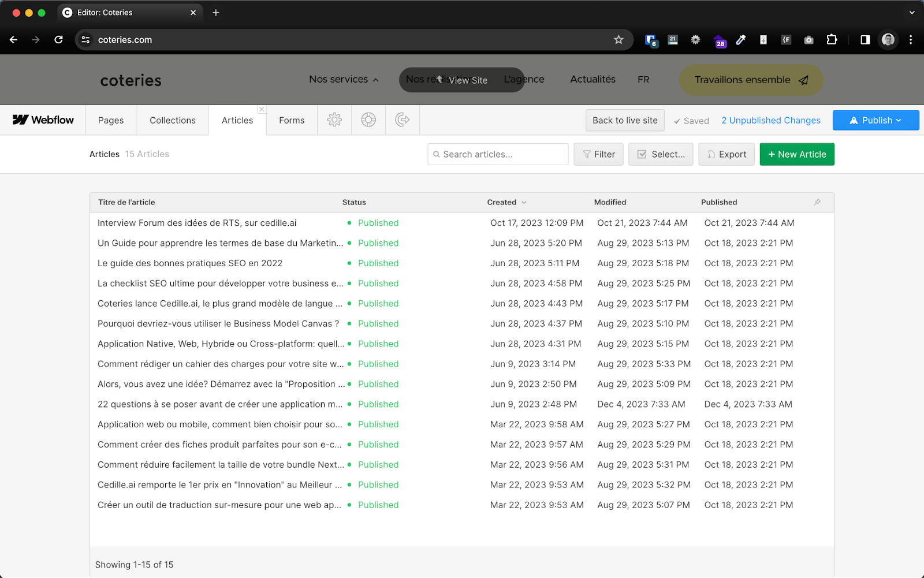Image resolution: width=924 pixels, height=578 pixels.
Task: Switch to the Collections tab
Action: 173,120
